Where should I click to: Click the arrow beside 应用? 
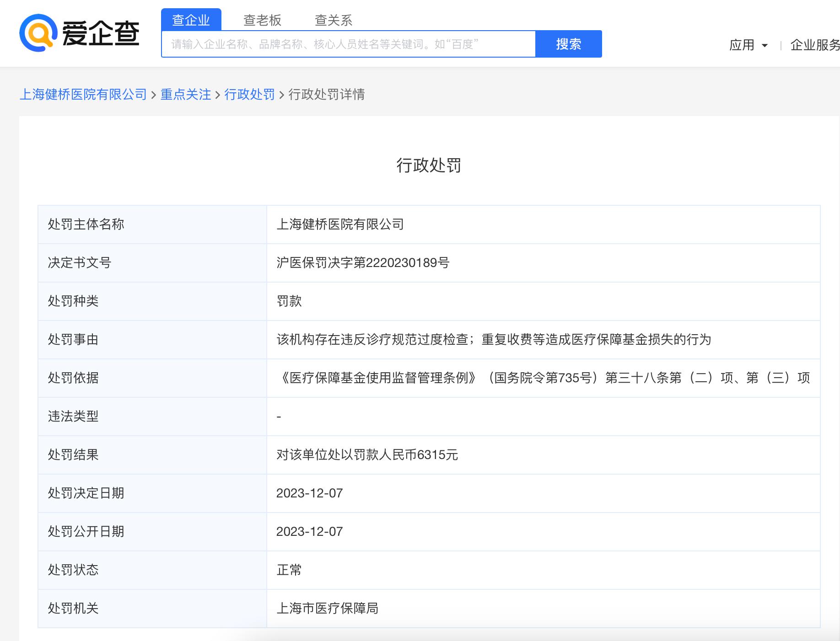click(765, 45)
